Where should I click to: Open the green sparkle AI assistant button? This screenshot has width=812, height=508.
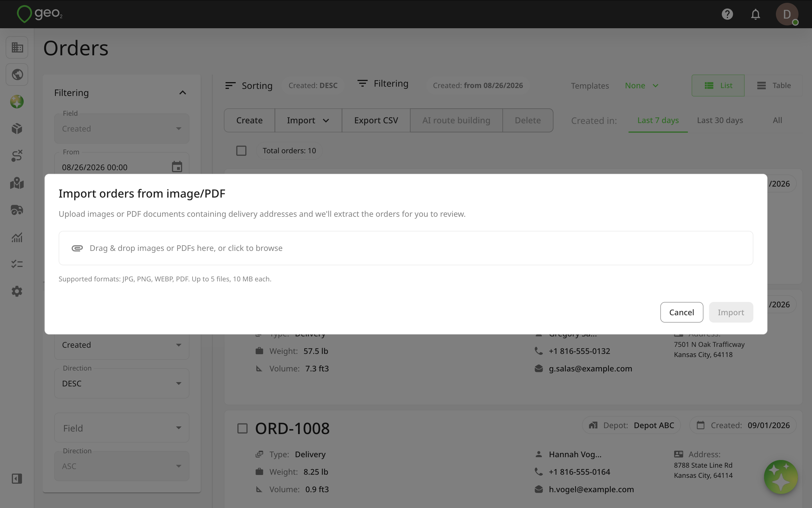click(781, 477)
